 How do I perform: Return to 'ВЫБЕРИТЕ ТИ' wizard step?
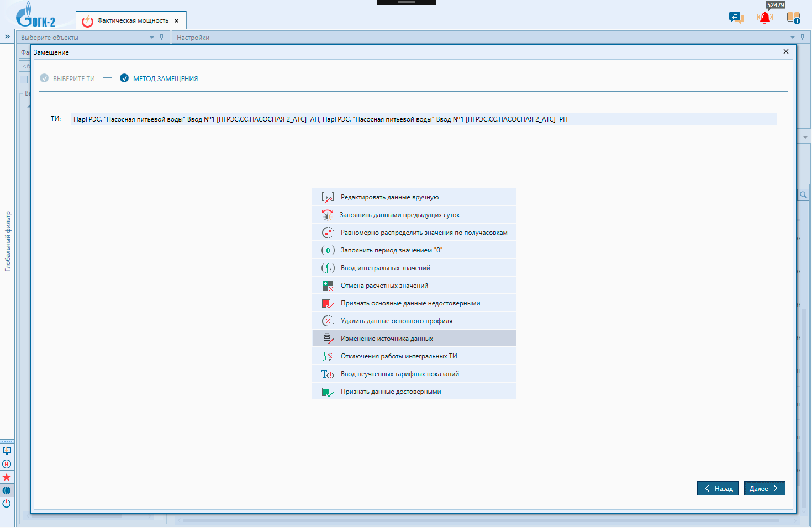(x=67, y=78)
